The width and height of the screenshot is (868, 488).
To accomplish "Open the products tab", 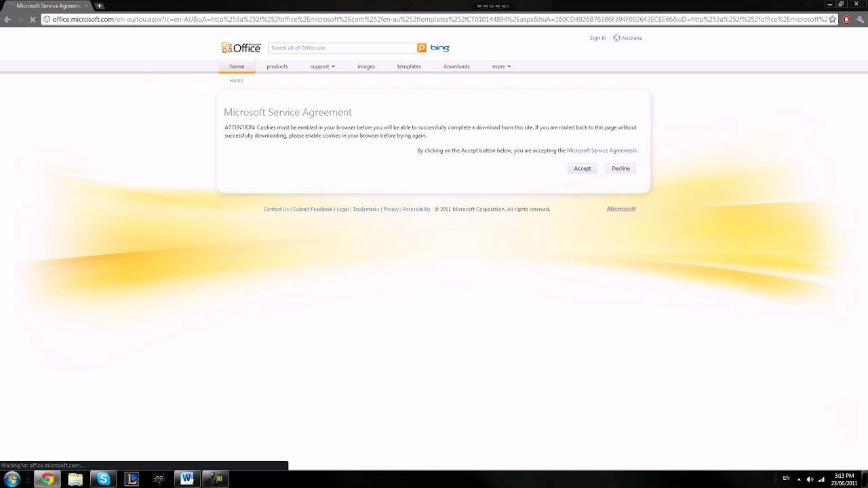I will (x=277, y=66).
